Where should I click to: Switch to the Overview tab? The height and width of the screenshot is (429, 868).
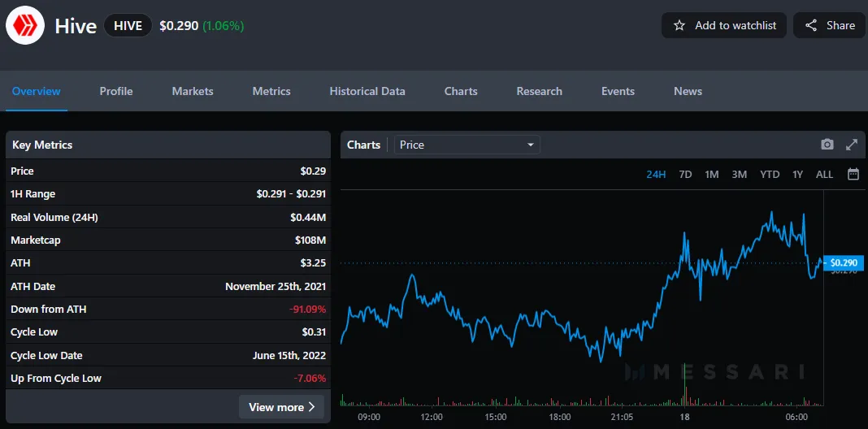[x=37, y=91]
